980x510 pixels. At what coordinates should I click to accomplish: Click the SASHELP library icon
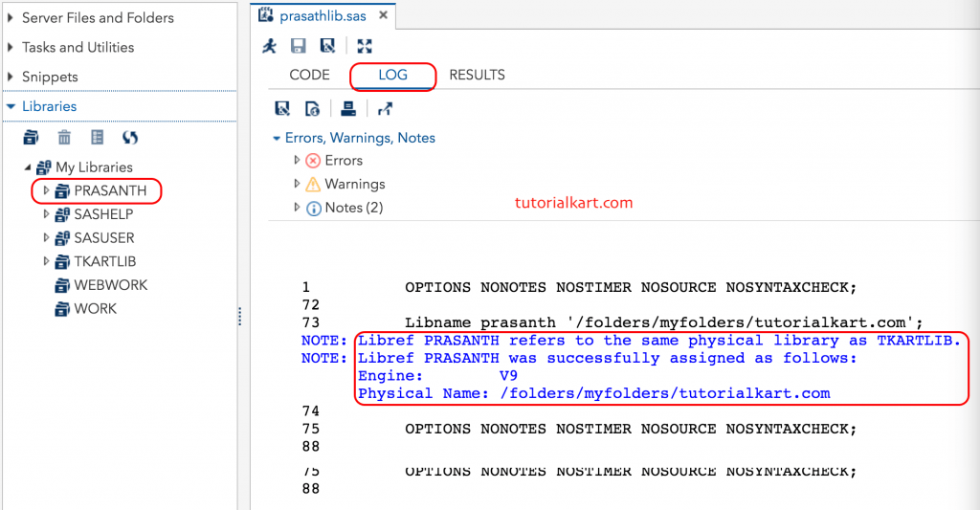click(x=62, y=214)
